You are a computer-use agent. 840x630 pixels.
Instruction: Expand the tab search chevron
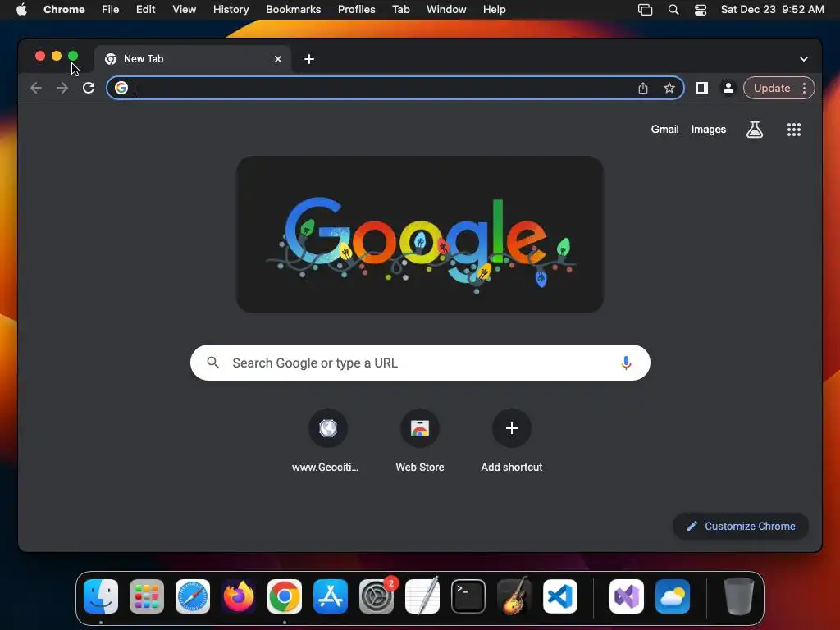point(804,59)
